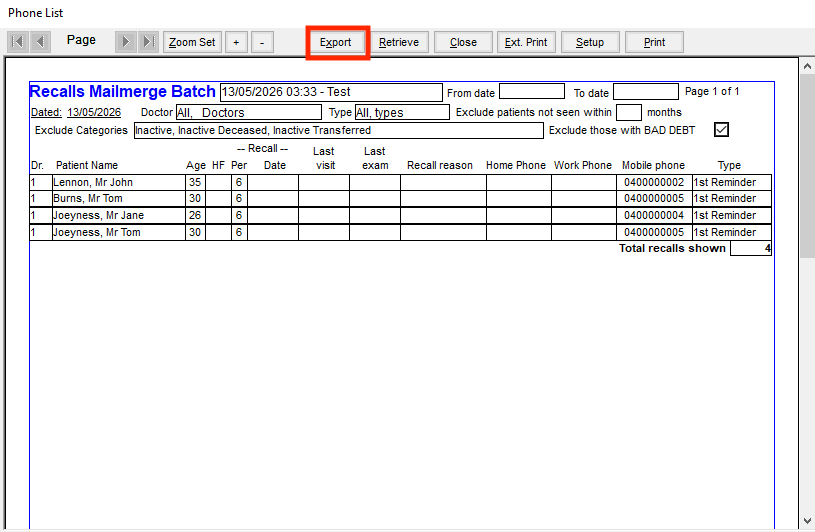Click age 35 in Lennon row
The width and height of the screenshot is (815, 532).
(x=195, y=182)
